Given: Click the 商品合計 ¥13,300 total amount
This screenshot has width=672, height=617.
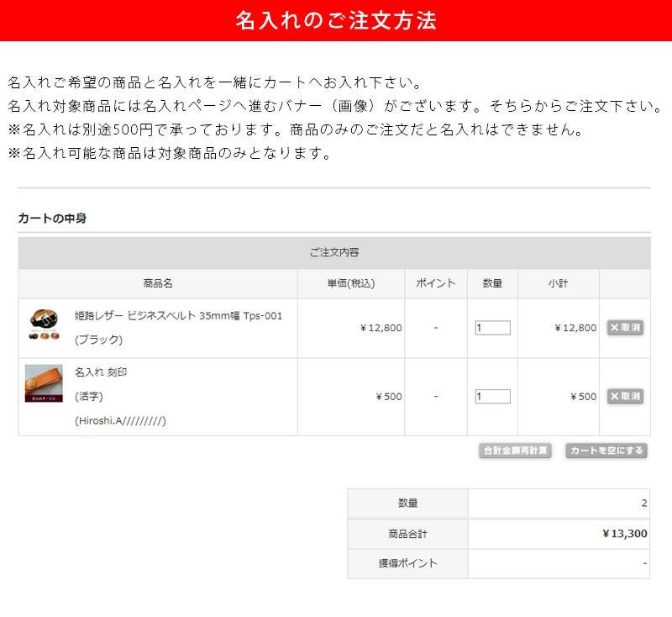Looking at the screenshot, I should point(624,533).
